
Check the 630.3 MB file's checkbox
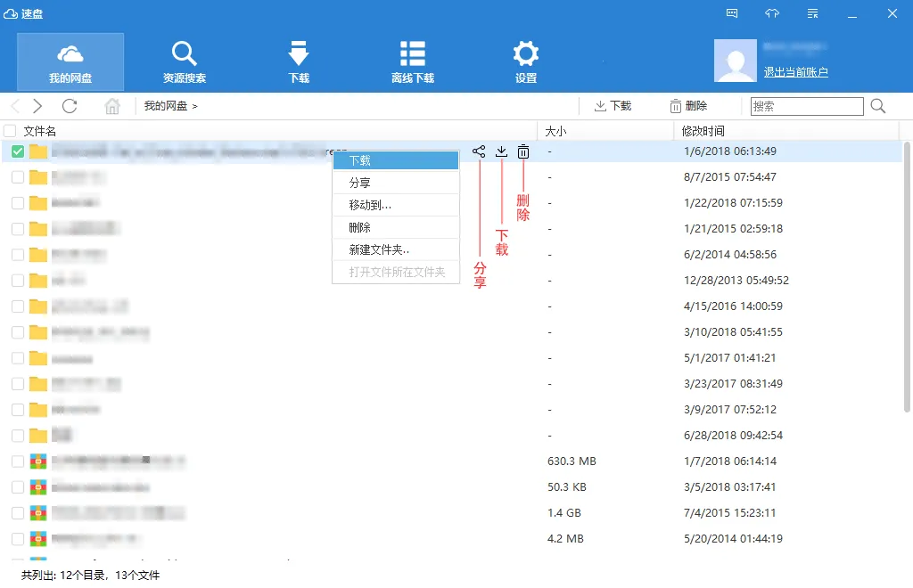pos(18,461)
